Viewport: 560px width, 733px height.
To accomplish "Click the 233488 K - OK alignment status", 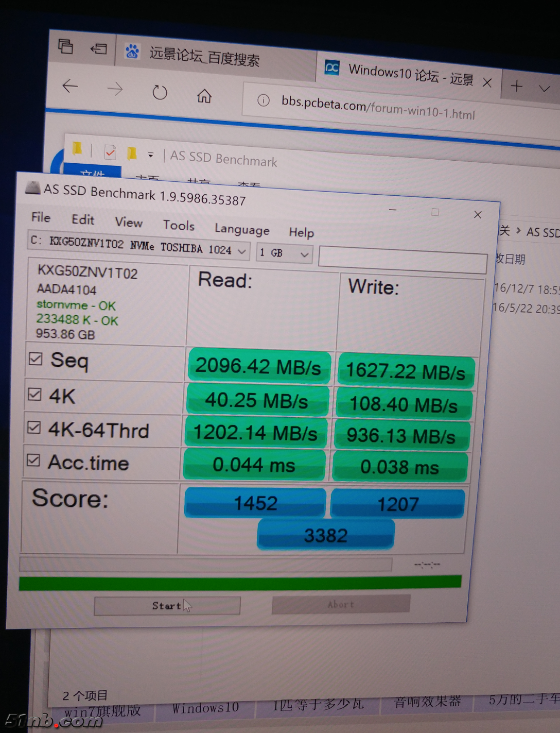I will click(x=77, y=320).
